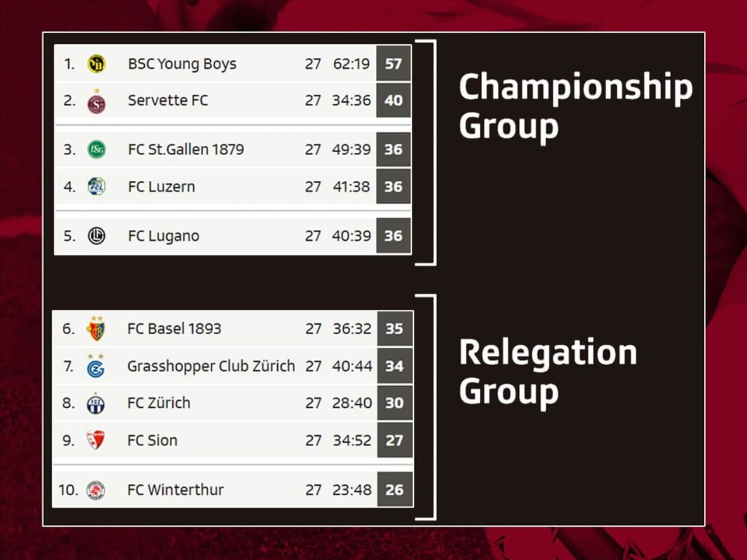Select the Relegation Group heading
The width and height of the screenshot is (747, 560).
tap(547, 372)
